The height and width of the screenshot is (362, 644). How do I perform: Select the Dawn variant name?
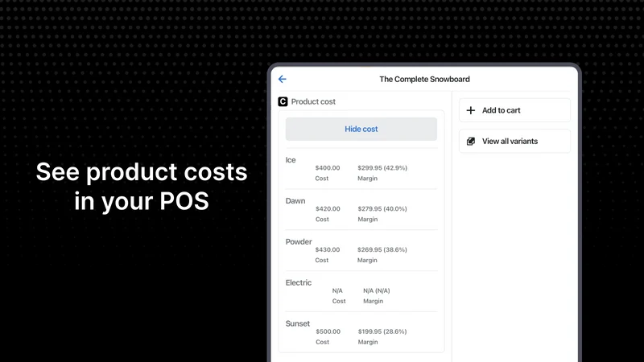point(295,200)
